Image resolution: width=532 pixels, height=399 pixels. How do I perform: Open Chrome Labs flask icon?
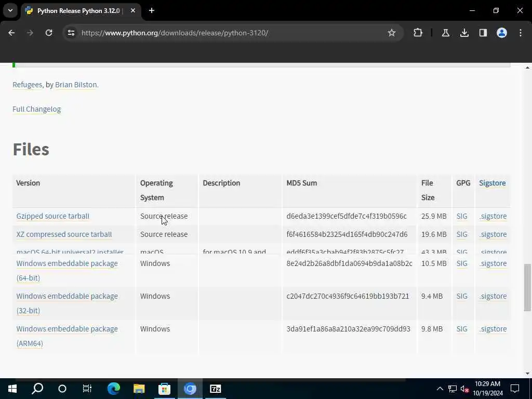point(445,33)
